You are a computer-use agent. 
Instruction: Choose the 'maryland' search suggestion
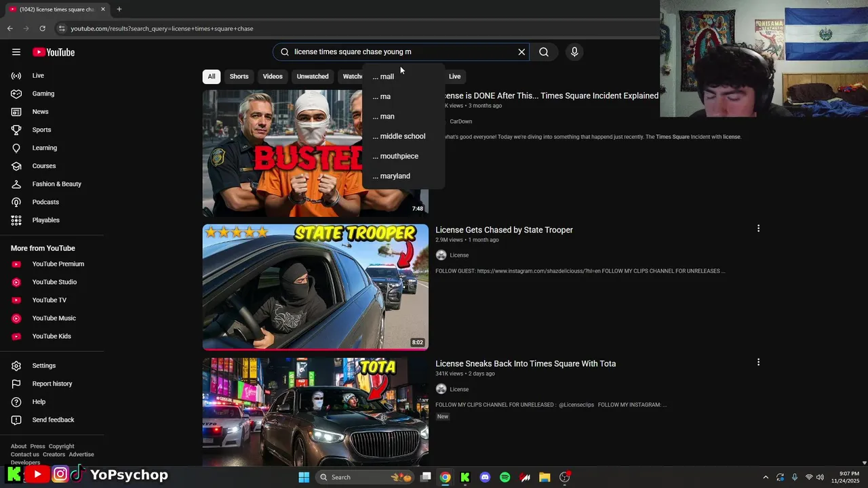[x=403, y=176]
